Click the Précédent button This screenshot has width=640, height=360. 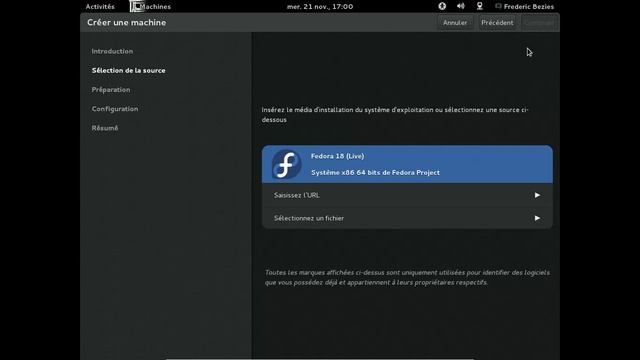click(497, 23)
